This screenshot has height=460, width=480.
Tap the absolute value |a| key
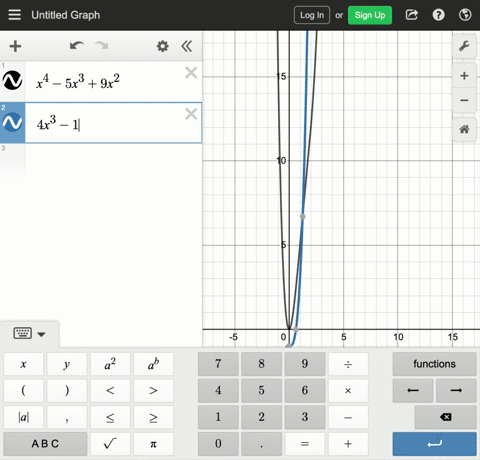point(23,417)
